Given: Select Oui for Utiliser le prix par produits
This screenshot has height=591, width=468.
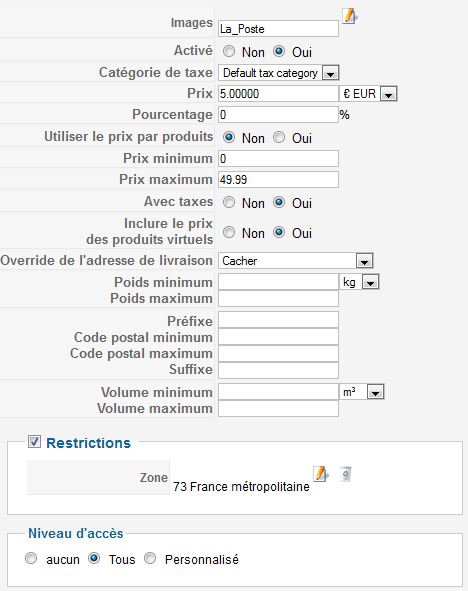Looking at the screenshot, I should tap(279, 137).
